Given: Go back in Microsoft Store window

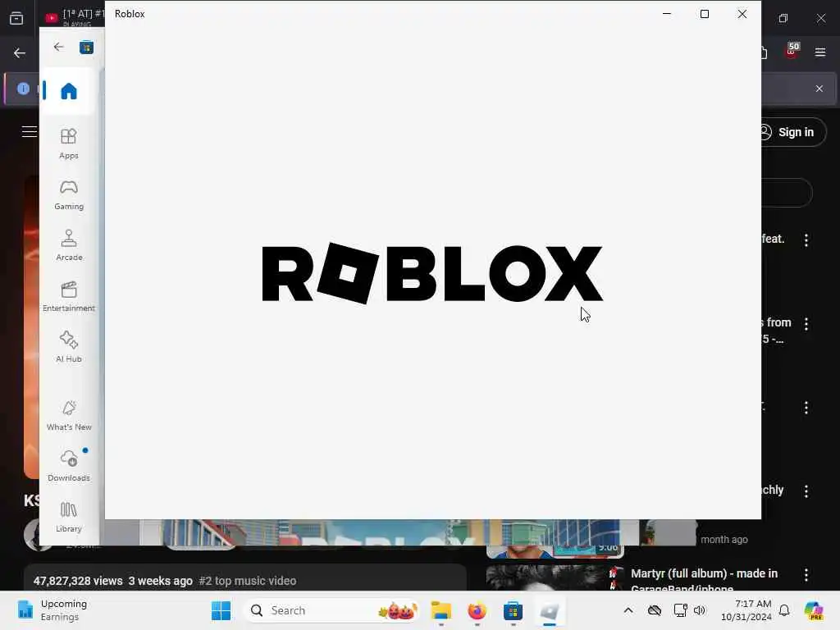Looking at the screenshot, I should [x=58, y=47].
